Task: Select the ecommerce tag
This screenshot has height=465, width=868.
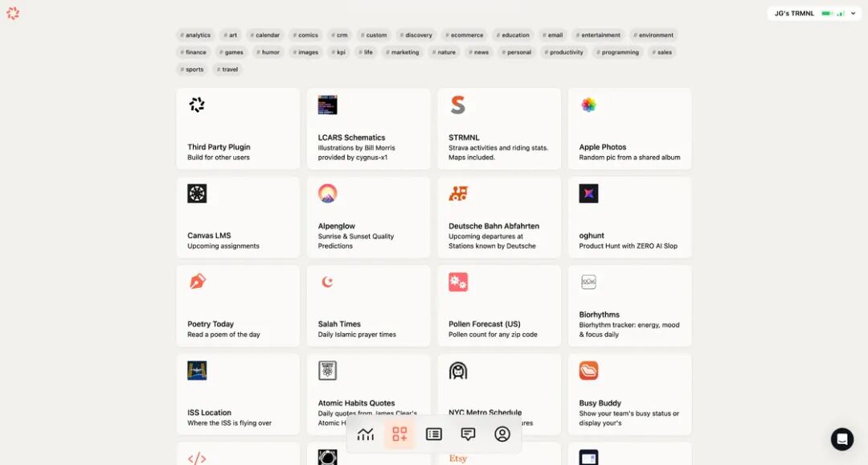Action: [x=465, y=35]
